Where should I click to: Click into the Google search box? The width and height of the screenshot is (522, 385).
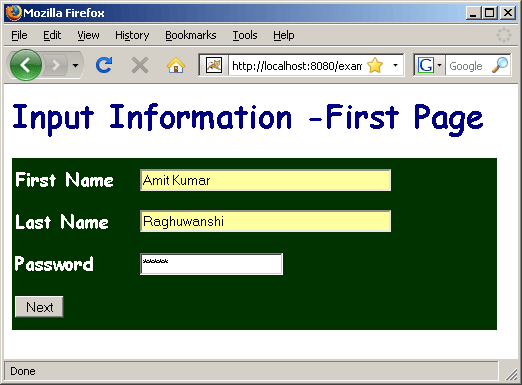(468, 66)
